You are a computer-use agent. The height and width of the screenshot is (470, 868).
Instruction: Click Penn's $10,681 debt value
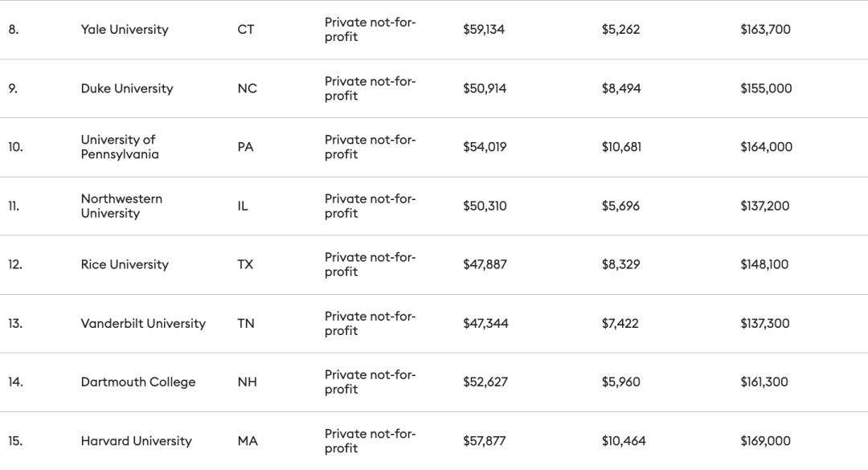click(x=621, y=147)
